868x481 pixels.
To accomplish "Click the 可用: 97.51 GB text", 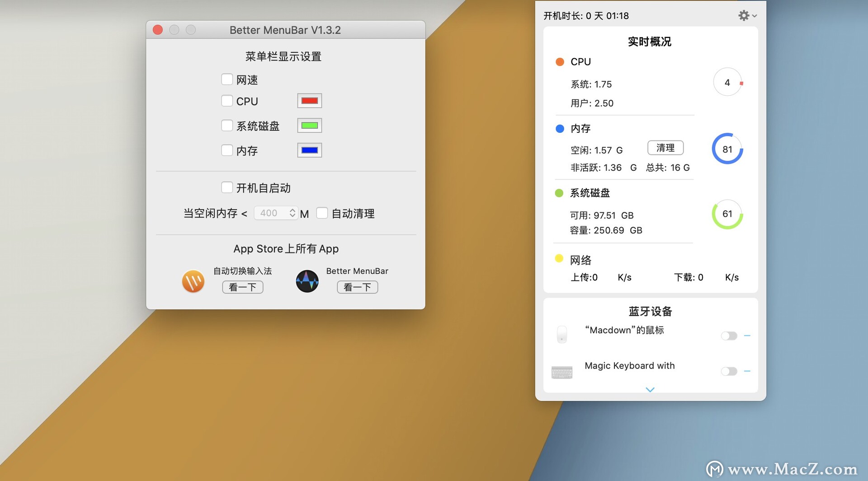I will (x=602, y=215).
